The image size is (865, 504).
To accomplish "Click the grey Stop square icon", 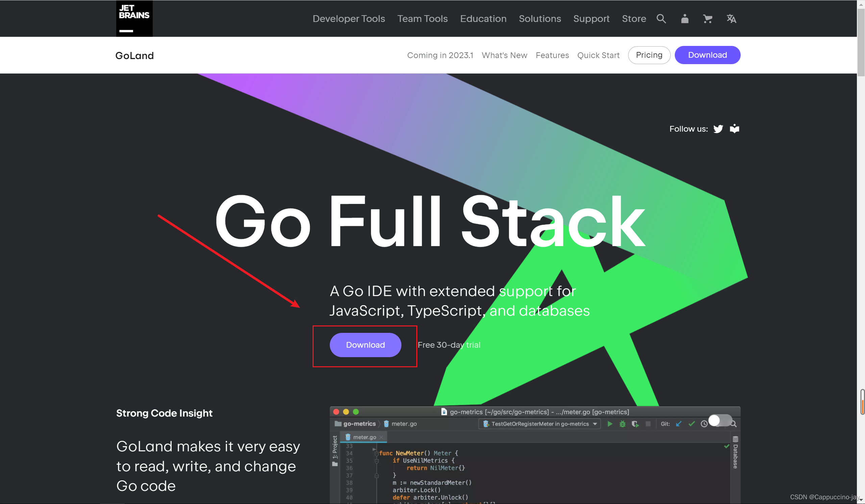I will 648,424.
